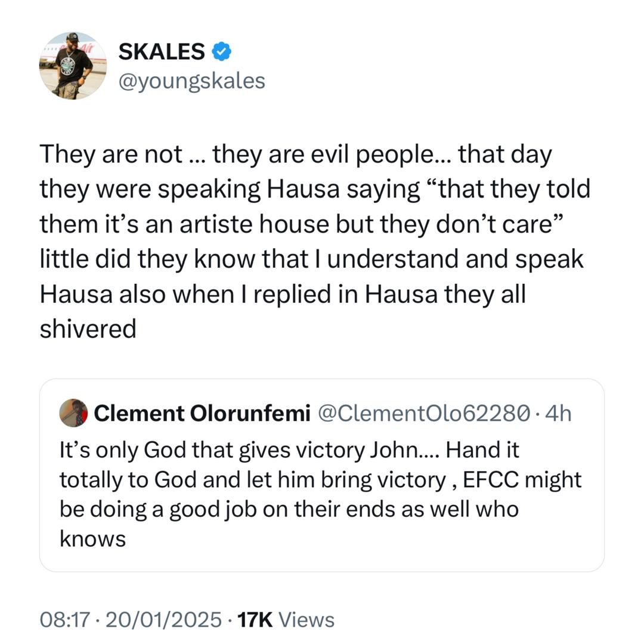
Task: Click the 4h timestamp on quoted tweet
Action: coord(559,413)
